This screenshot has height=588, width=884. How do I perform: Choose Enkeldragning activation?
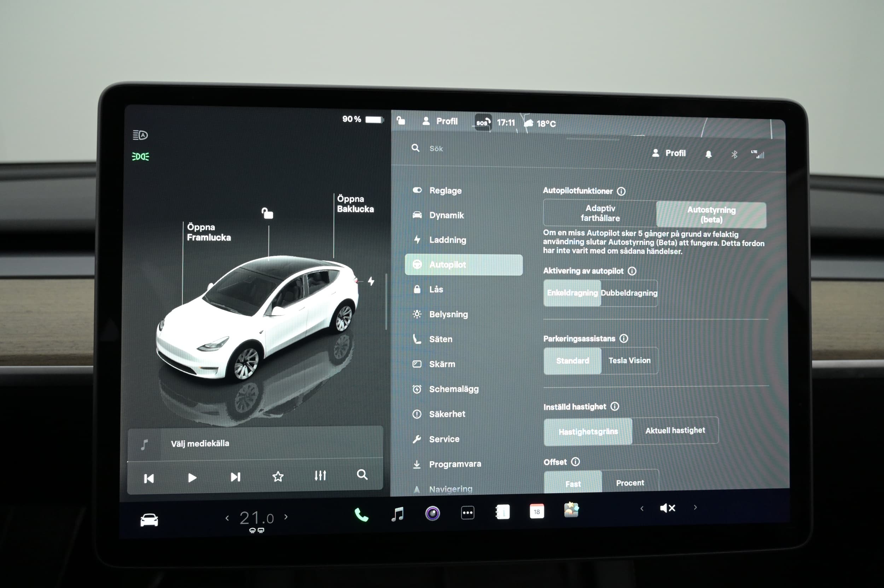pyautogui.click(x=572, y=292)
